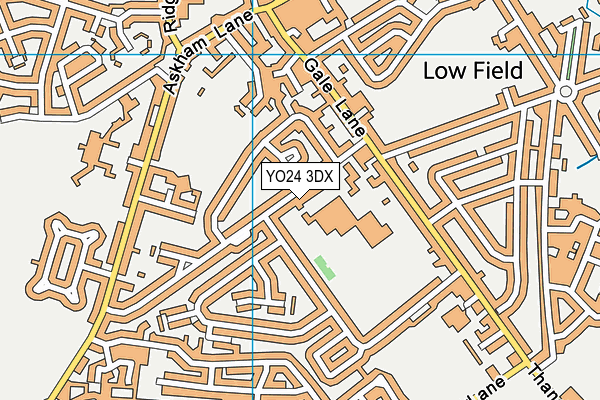
Task: Click the pointer tip below the postcode callout
Action: pyautogui.click(x=300, y=194)
